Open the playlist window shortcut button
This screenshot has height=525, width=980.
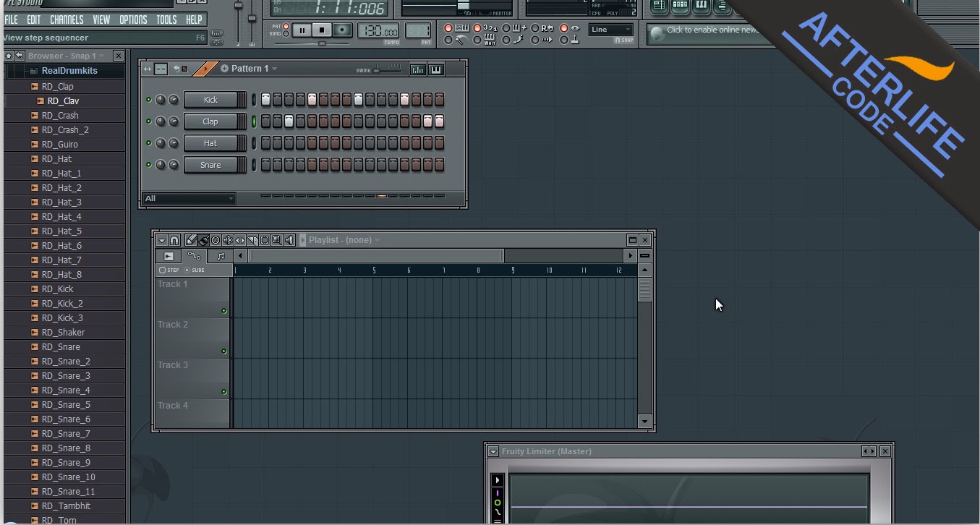pyautogui.click(x=659, y=7)
